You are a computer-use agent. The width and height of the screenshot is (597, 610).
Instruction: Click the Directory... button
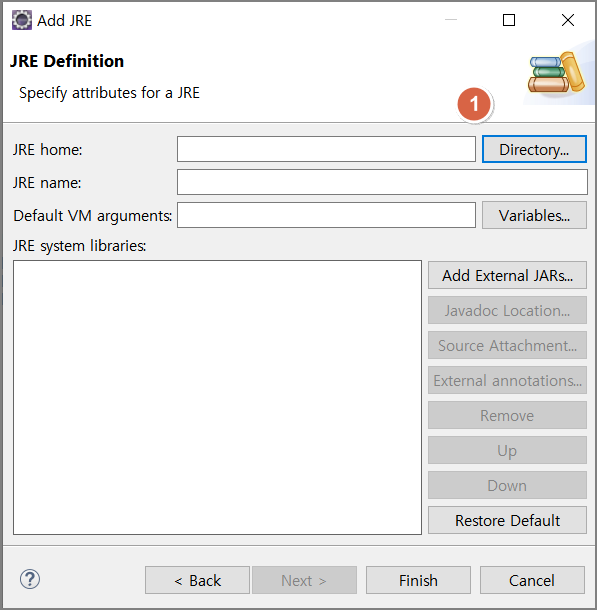pyautogui.click(x=534, y=149)
